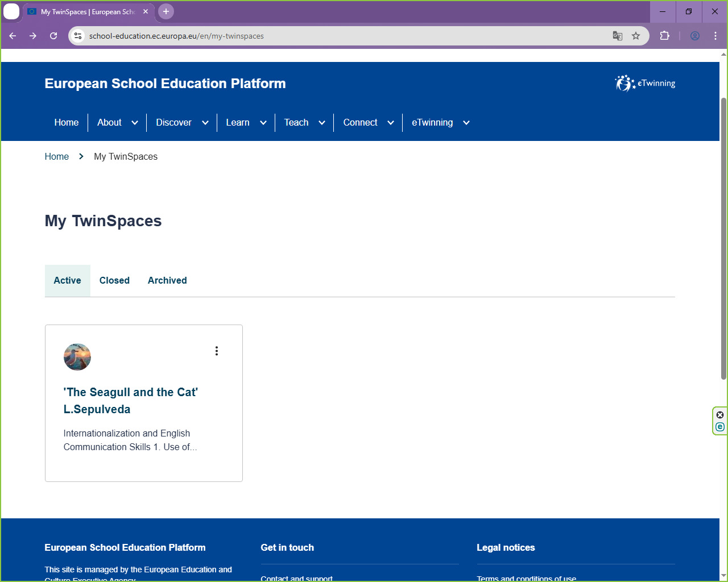
Task: Open browser extensions puzzle icon
Action: click(x=664, y=36)
